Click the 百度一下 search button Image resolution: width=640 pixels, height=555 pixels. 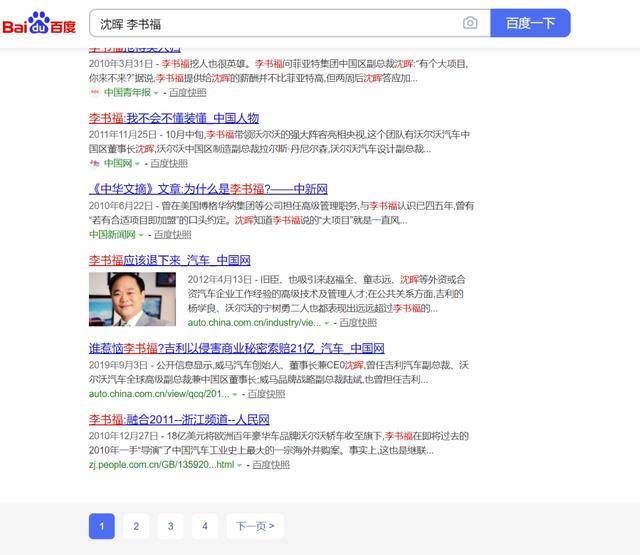tap(530, 23)
